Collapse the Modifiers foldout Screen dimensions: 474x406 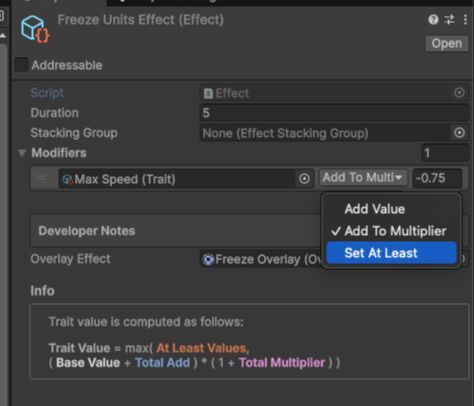point(22,153)
